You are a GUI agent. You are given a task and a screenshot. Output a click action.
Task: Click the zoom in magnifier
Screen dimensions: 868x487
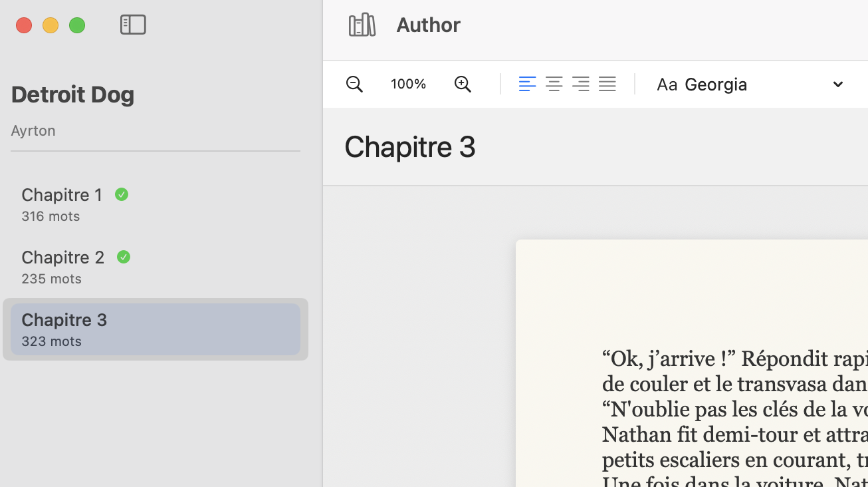point(463,84)
